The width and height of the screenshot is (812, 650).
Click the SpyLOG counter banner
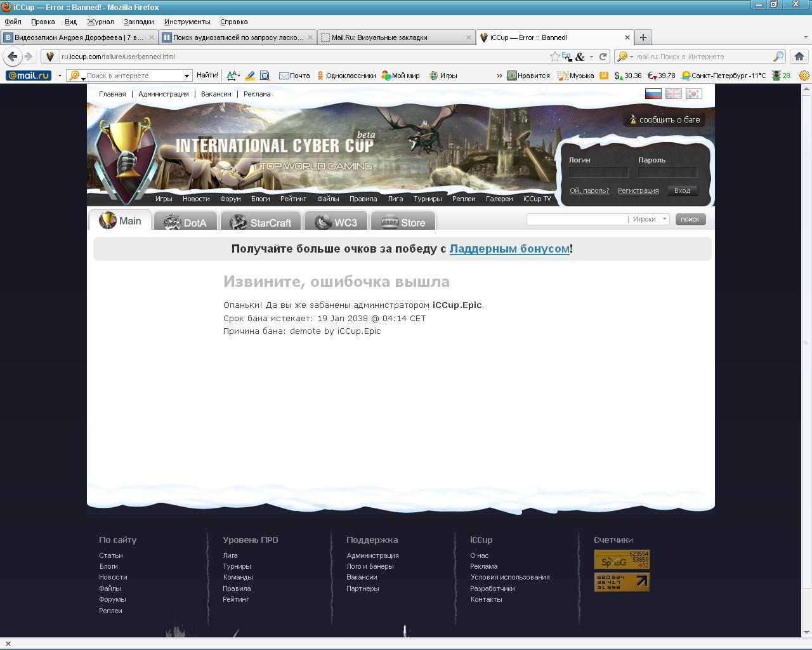point(622,559)
